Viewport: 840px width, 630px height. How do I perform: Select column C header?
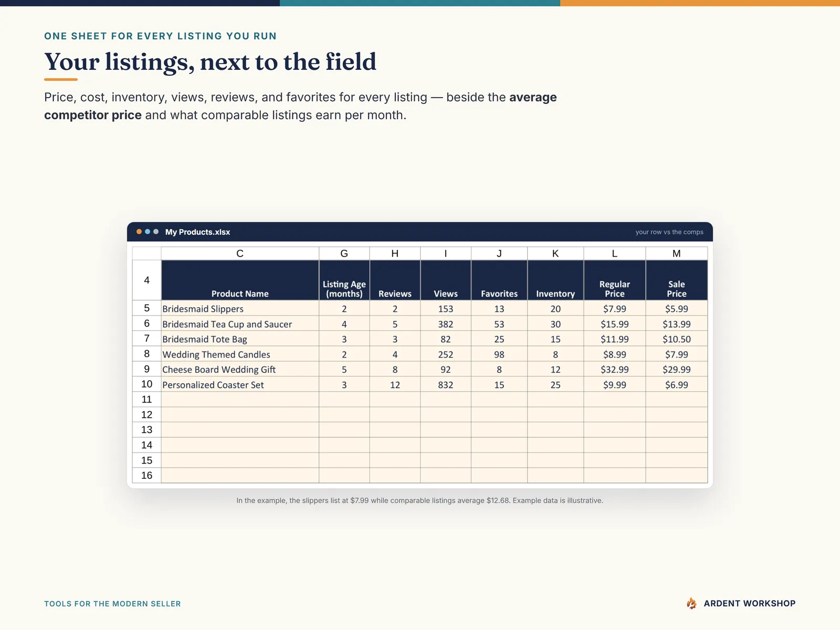click(240, 254)
